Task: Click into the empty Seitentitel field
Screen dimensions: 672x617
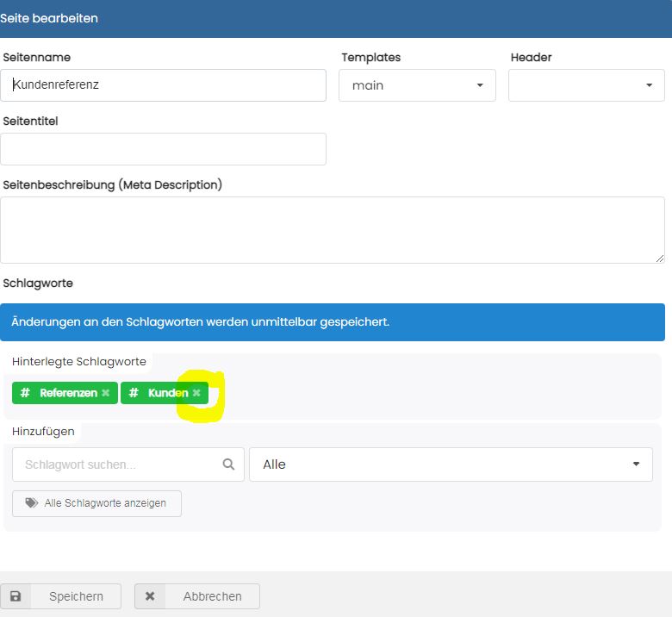Action: coord(164,149)
